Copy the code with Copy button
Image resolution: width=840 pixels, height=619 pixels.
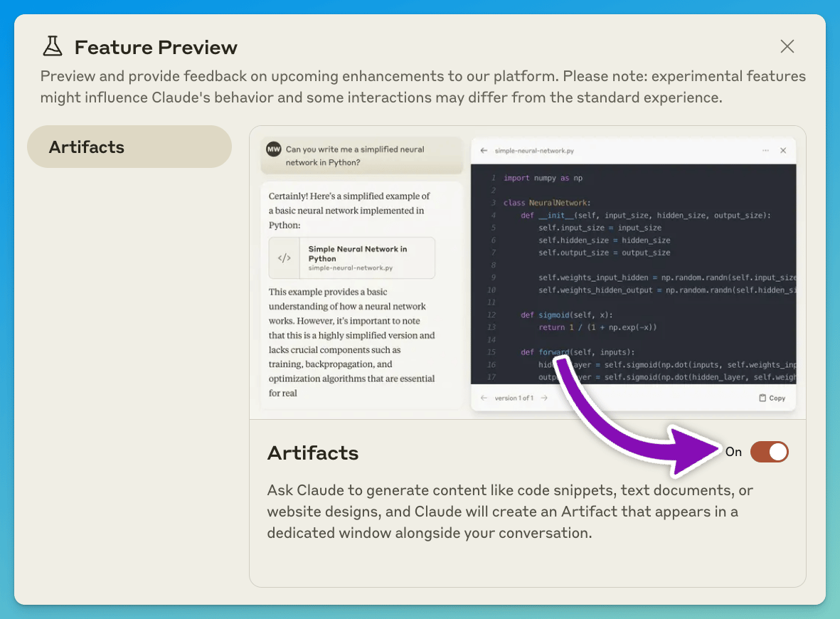772,398
